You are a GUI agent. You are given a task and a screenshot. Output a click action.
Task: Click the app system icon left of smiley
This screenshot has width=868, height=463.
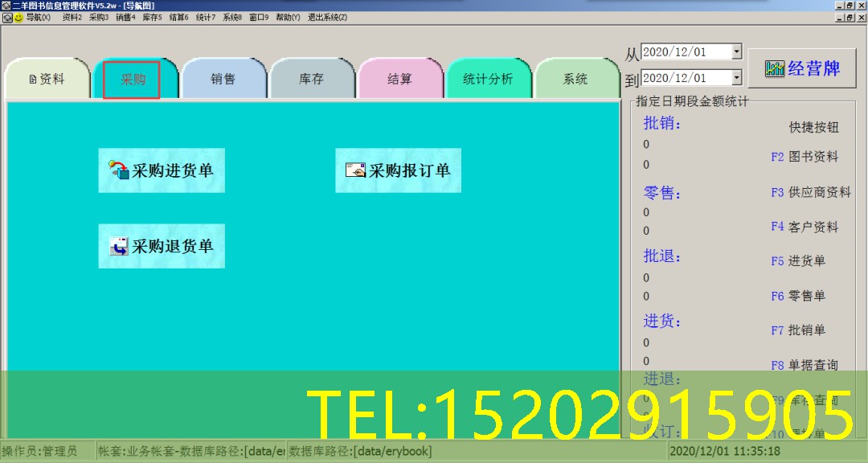[x=6, y=17]
